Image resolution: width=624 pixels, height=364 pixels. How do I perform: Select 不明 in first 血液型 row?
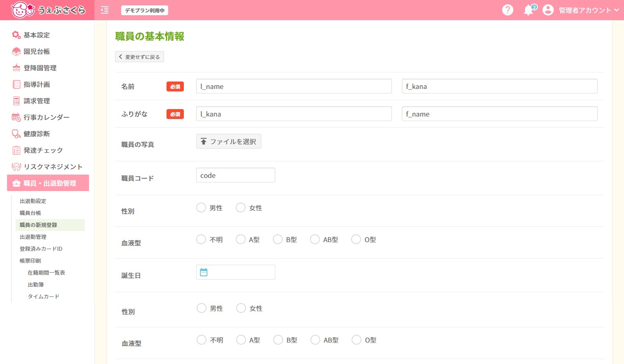201,239
